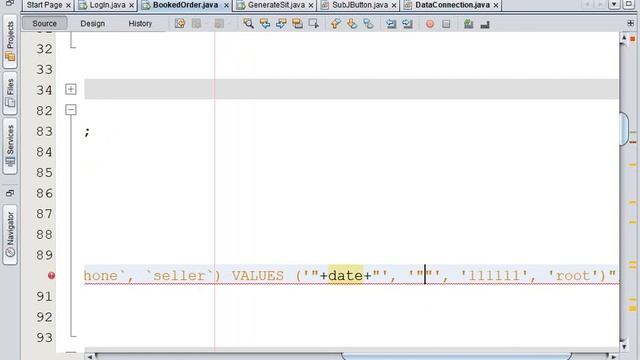Click line number 93 in gutter
The width and height of the screenshot is (640, 360).
[44, 338]
